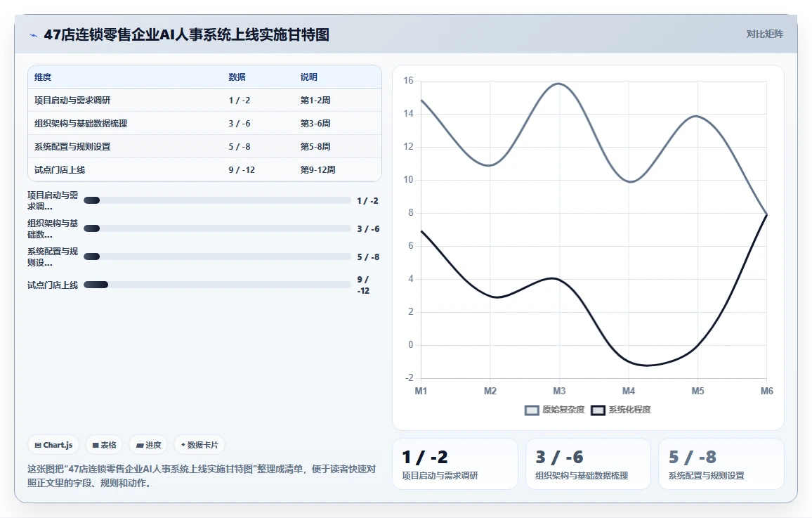Click the 第1-2周 description cell
Image resolution: width=812 pixels, height=518 pixels.
pos(315,101)
